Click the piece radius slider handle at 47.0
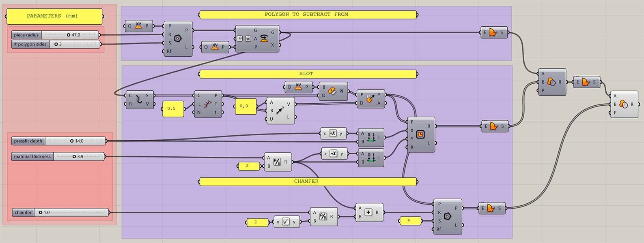The image size is (644, 243). [x=69, y=35]
